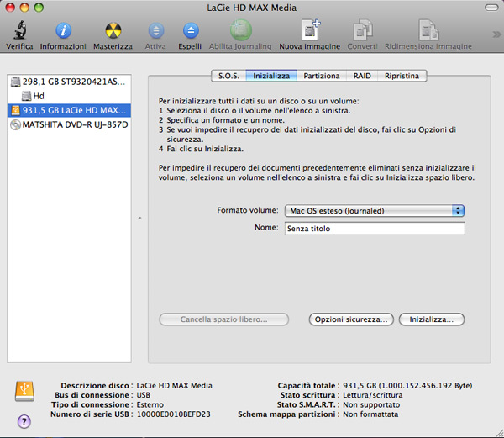504x438 pixels.
Task: Click the toolbar toggle pill in title bar
Action: [491, 8]
